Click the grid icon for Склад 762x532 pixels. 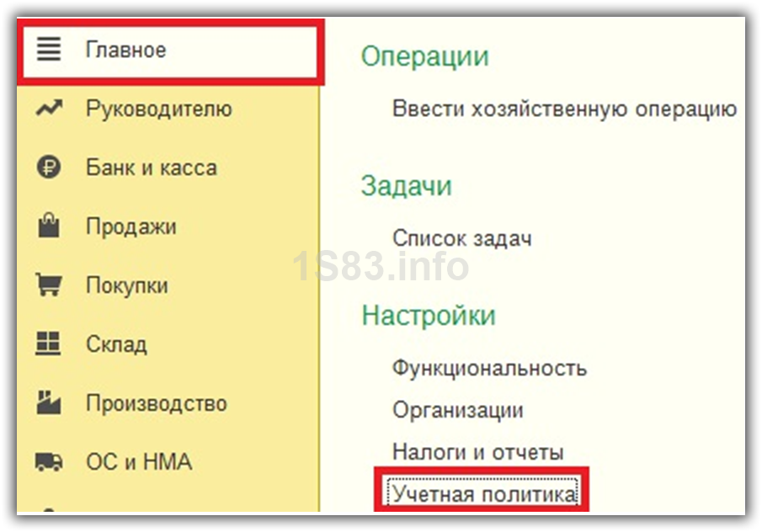[50, 344]
